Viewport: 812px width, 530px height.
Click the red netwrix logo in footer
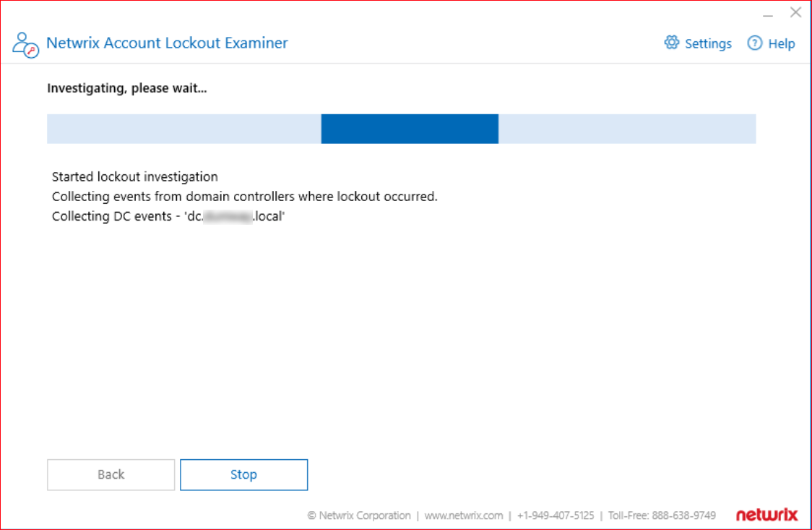click(766, 515)
